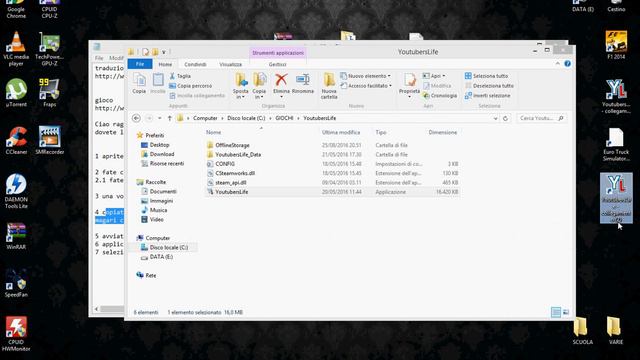Click Inverti selezione in ribbon
The image size is (640, 360).
(x=488, y=96)
